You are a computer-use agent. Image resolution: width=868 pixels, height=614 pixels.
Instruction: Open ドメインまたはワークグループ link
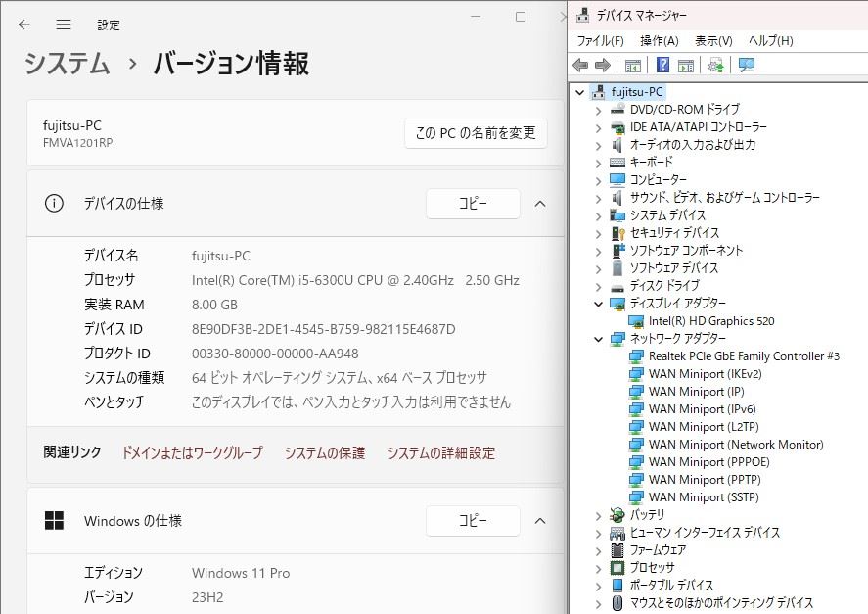click(x=192, y=453)
